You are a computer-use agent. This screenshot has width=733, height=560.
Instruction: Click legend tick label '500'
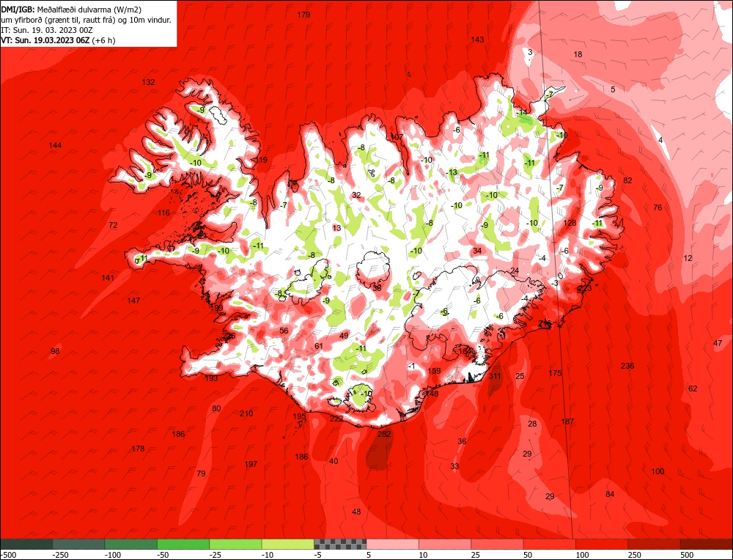click(688, 555)
